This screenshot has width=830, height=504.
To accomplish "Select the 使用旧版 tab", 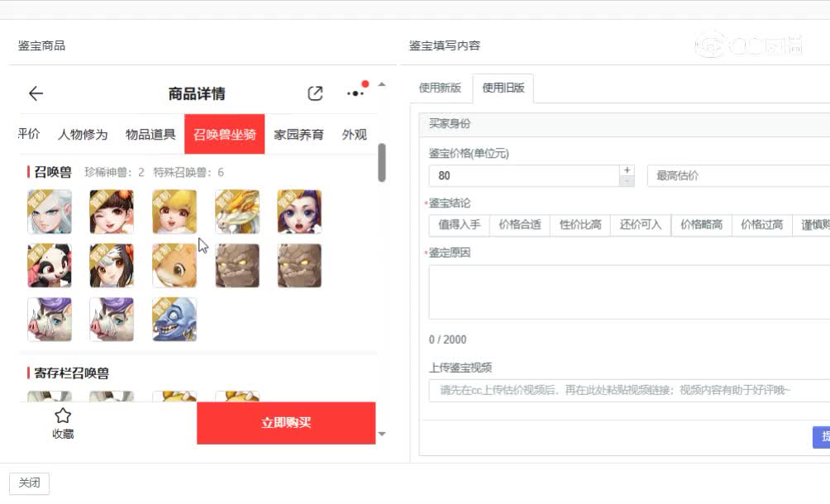I will pyautogui.click(x=503, y=88).
